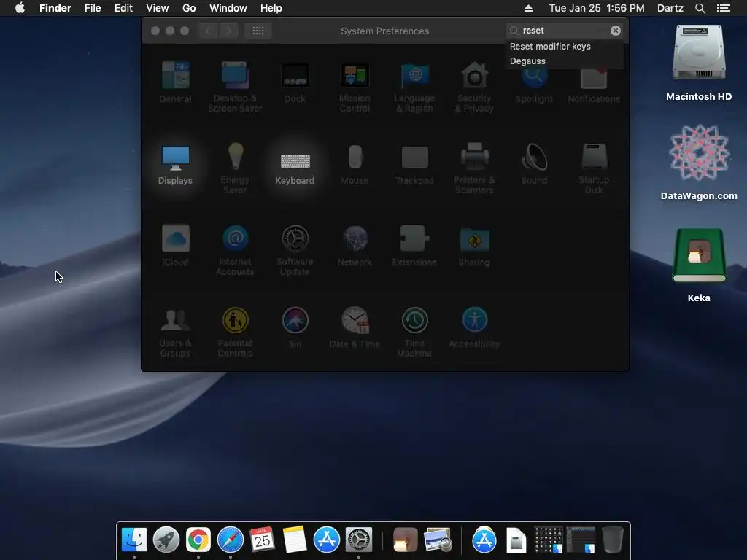
Task: Open Google Chrome from the Dock
Action: click(198, 540)
